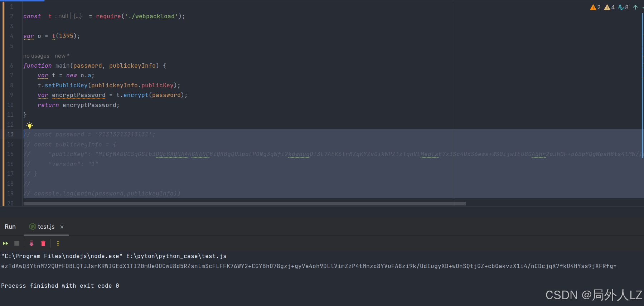
Task: Click the Stop process icon
Action: tap(17, 243)
